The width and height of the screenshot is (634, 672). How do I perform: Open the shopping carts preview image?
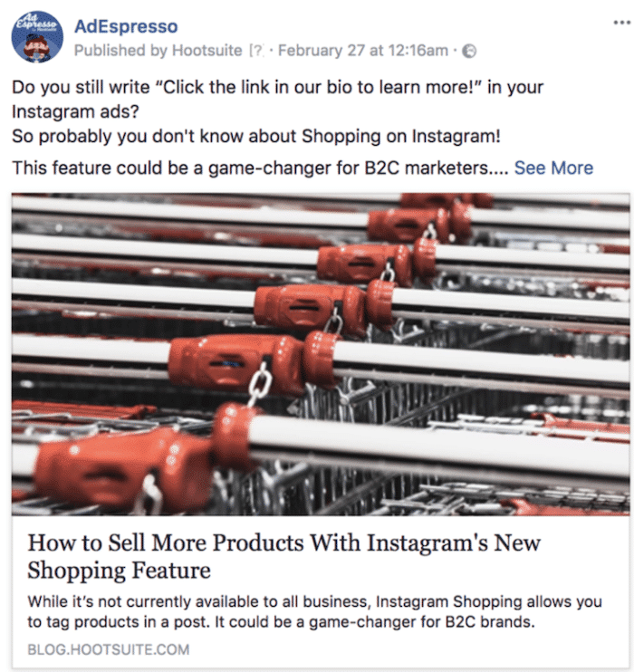pyautogui.click(x=321, y=354)
